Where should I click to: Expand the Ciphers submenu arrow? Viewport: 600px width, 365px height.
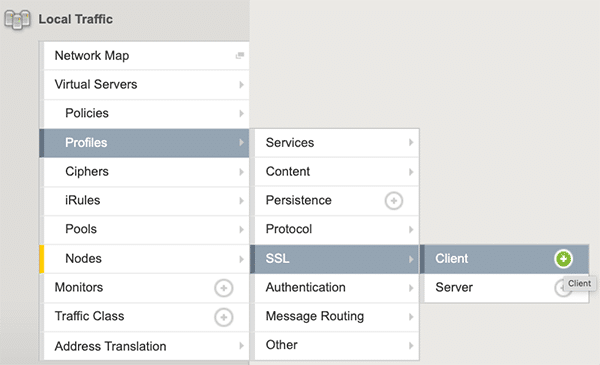point(241,172)
